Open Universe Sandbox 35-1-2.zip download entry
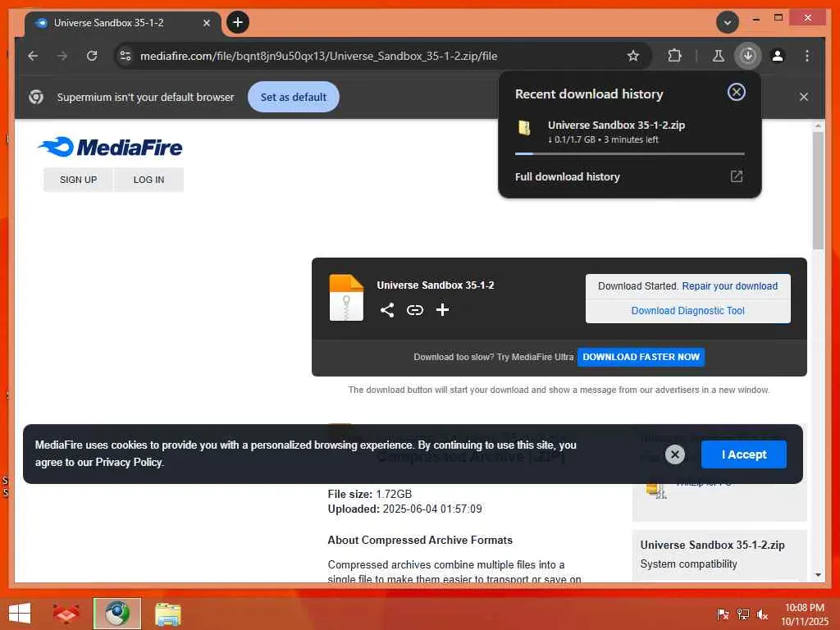Screen dimensions: 840x630 629,132
